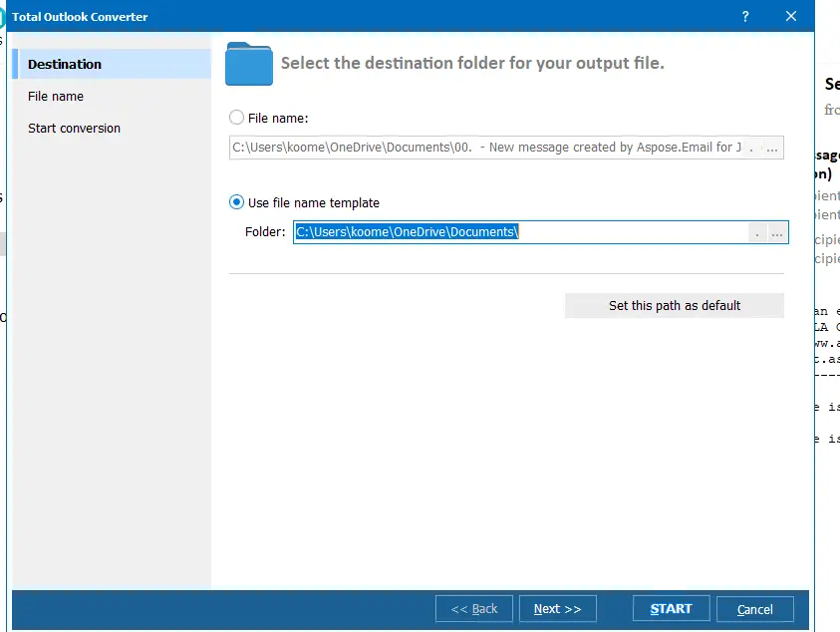This screenshot has height=632, width=840.
Task: Browse for folder using ellipsis button
Action: (777, 232)
